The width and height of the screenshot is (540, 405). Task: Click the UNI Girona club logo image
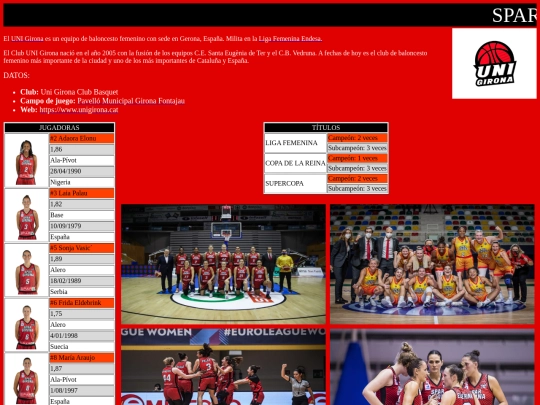pos(494,63)
